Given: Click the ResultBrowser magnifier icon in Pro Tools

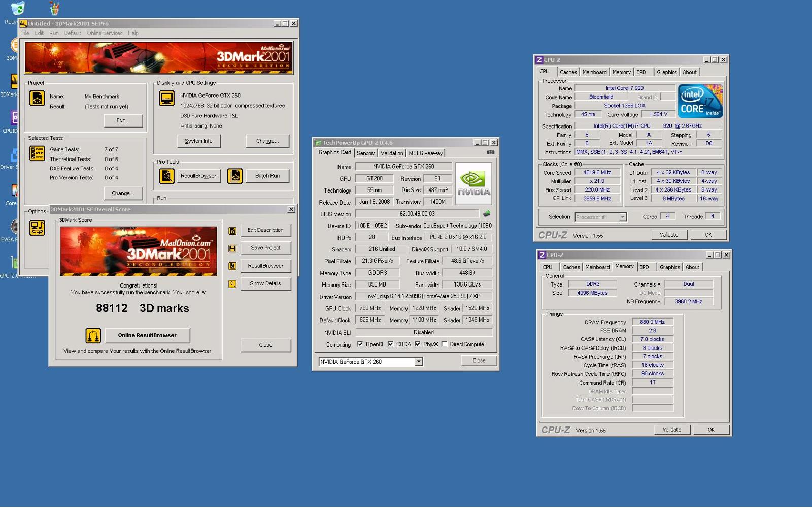Looking at the screenshot, I should (166, 176).
